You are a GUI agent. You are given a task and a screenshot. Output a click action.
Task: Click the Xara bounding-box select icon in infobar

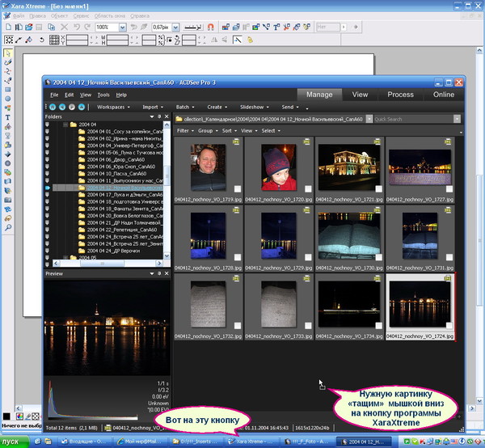[9, 40]
